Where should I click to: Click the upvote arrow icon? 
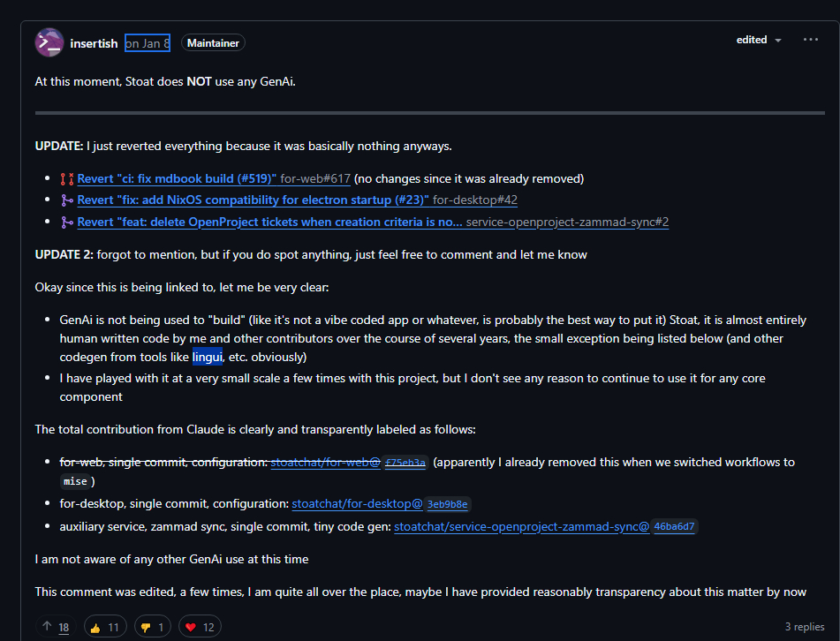pyautogui.click(x=48, y=627)
